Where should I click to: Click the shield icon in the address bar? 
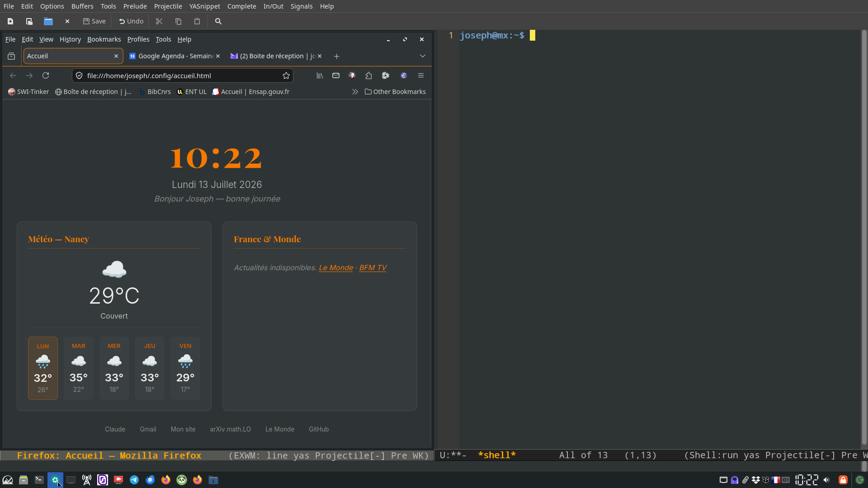(x=79, y=75)
